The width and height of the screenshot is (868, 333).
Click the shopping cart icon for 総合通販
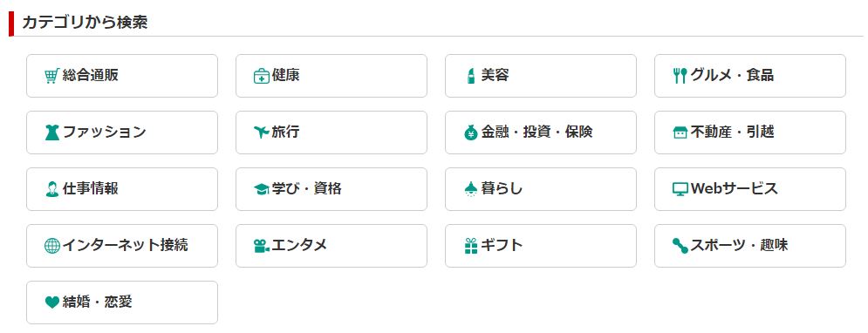51,76
